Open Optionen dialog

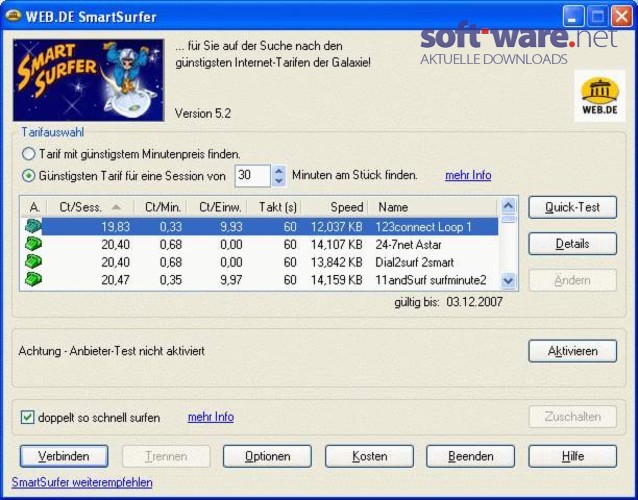pos(267,456)
